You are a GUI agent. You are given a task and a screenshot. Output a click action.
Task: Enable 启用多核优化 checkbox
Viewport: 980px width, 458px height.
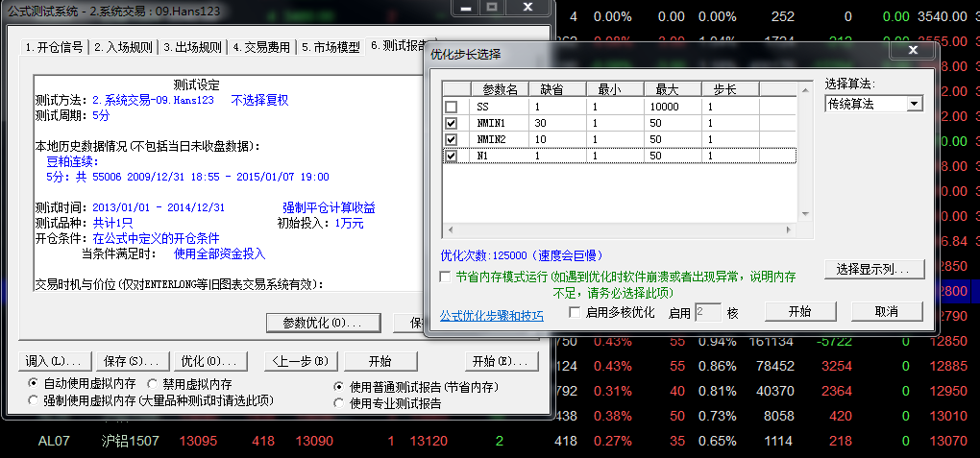pyautogui.click(x=575, y=312)
